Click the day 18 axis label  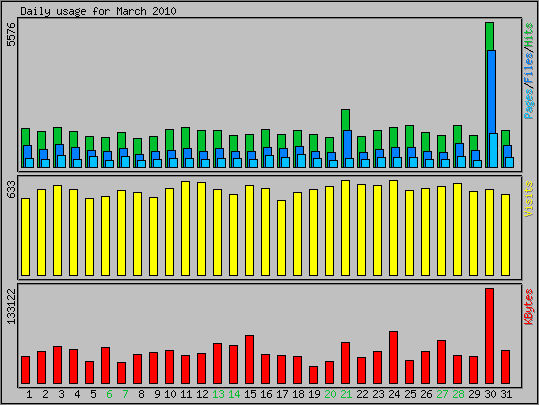pyautogui.click(x=298, y=394)
